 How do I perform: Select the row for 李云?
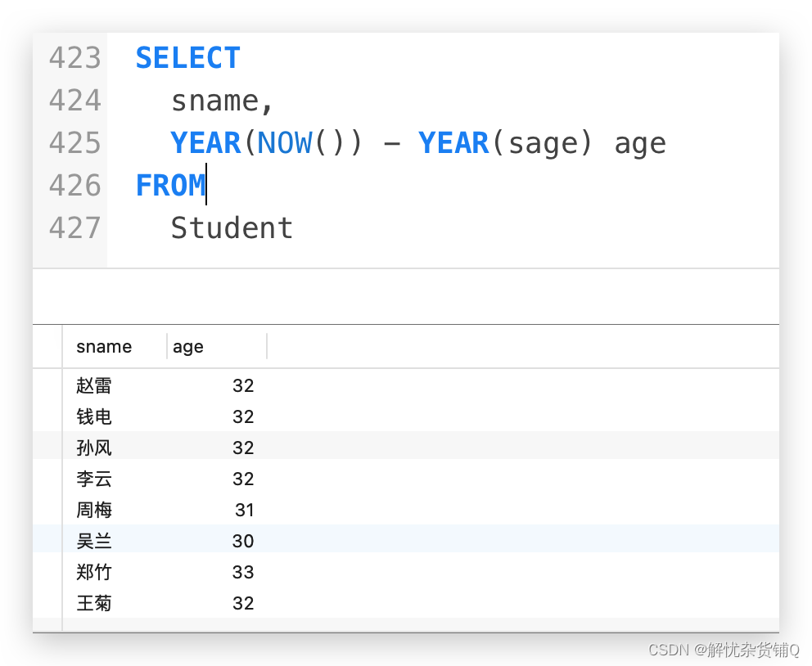[405, 479]
